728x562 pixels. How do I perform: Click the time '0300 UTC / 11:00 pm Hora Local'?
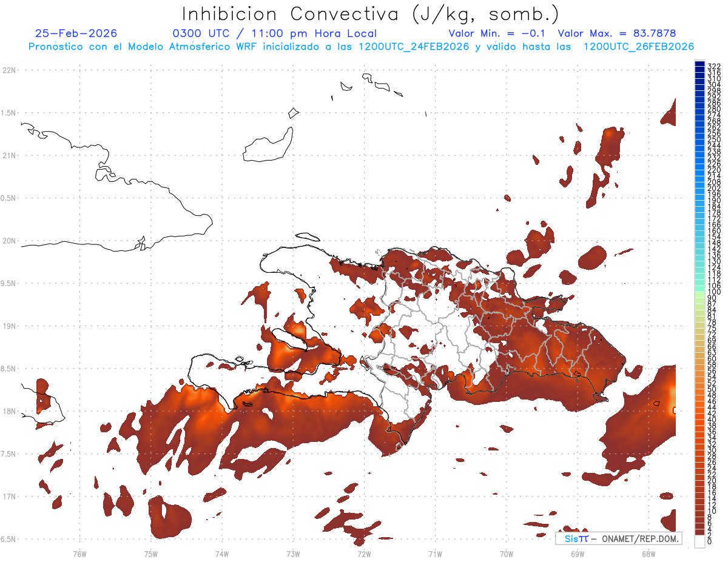[275, 33]
